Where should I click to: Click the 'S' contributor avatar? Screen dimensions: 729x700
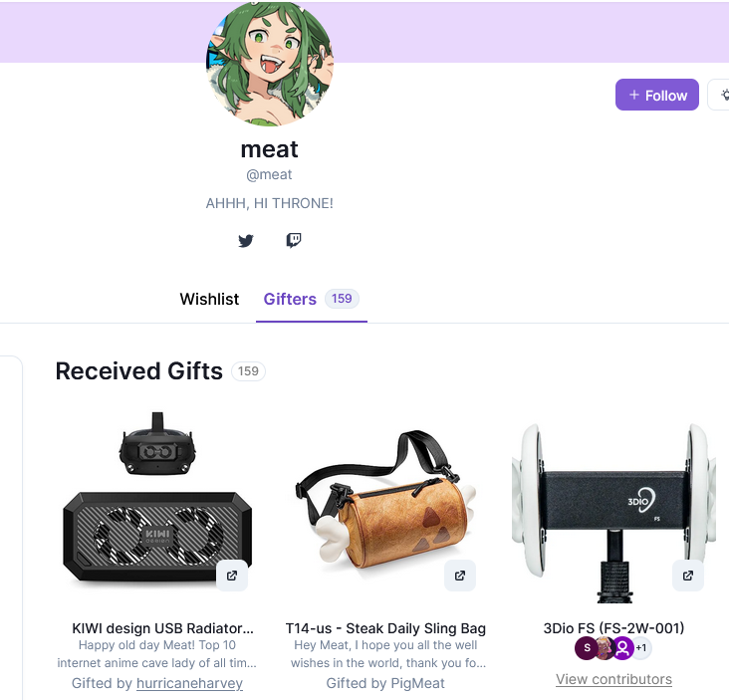[x=587, y=648]
